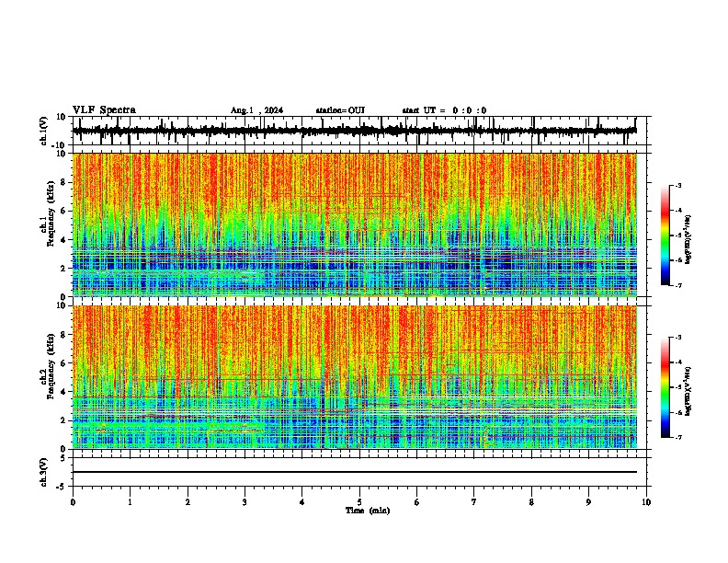This screenshot has width=728, height=563.
Task: Click the "station=OUI" header label
Action: coord(340,110)
